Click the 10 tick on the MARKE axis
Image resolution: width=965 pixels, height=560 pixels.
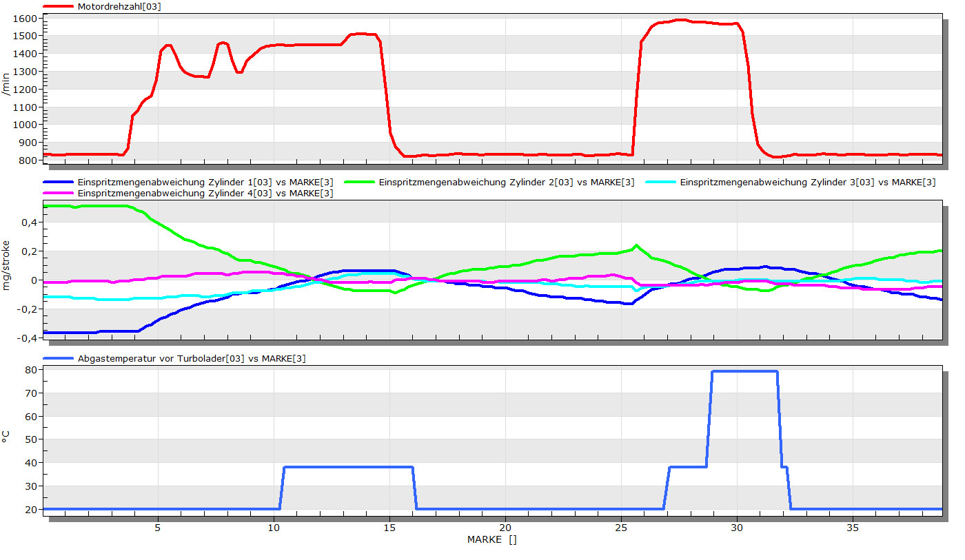[x=274, y=526]
